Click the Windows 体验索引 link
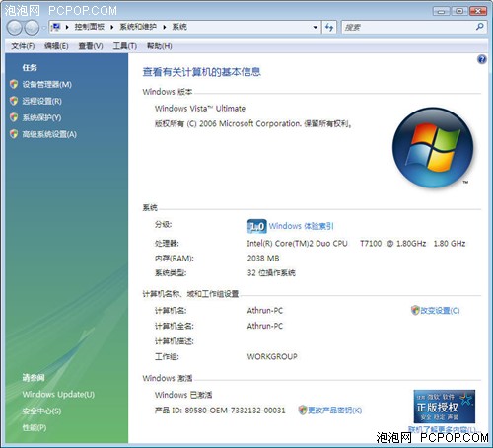493x448 pixels. [x=302, y=226]
